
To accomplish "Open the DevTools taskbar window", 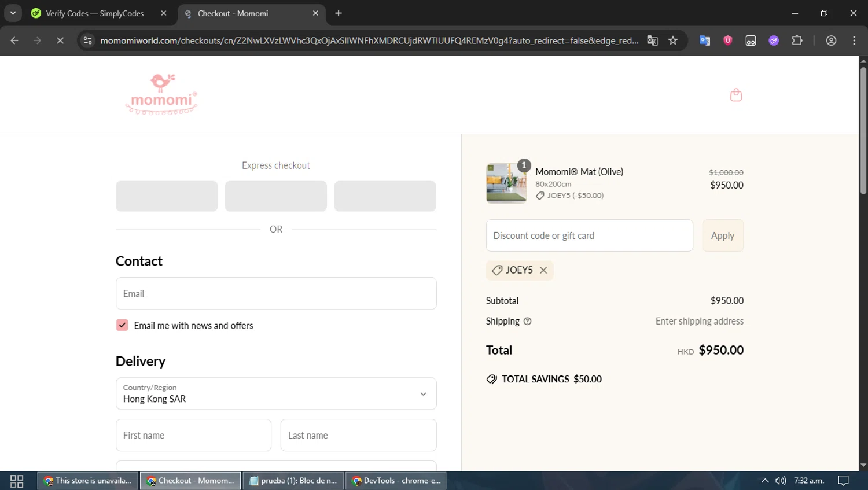I will (396, 481).
